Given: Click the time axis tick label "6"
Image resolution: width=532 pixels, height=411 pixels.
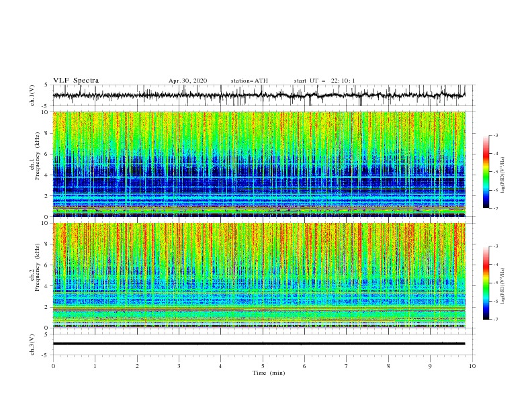Looking at the screenshot, I should [x=304, y=366].
